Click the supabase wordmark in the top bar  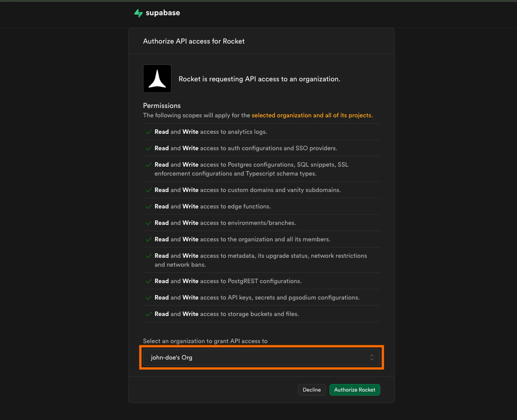[163, 13]
